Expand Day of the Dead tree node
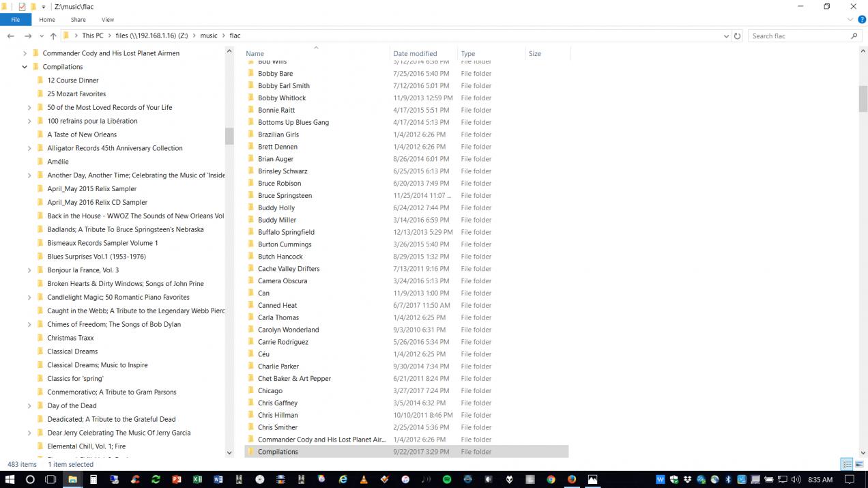The height and width of the screenshot is (488, 868). pyautogui.click(x=29, y=406)
